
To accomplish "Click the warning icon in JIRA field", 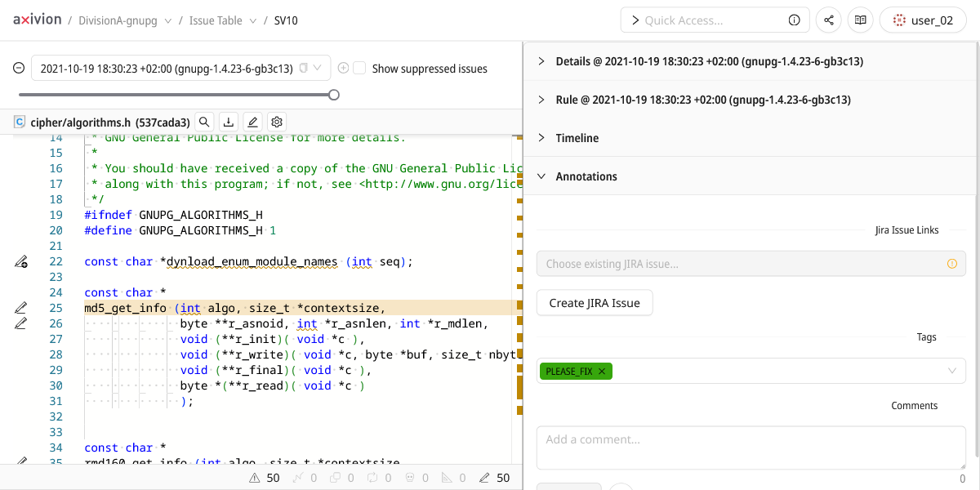I will tap(951, 264).
